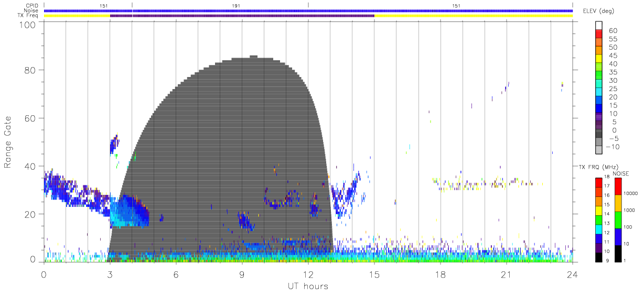Click the 10000 label on NOISE colorbar
This screenshot has width=644, height=297.
pos(631,194)
